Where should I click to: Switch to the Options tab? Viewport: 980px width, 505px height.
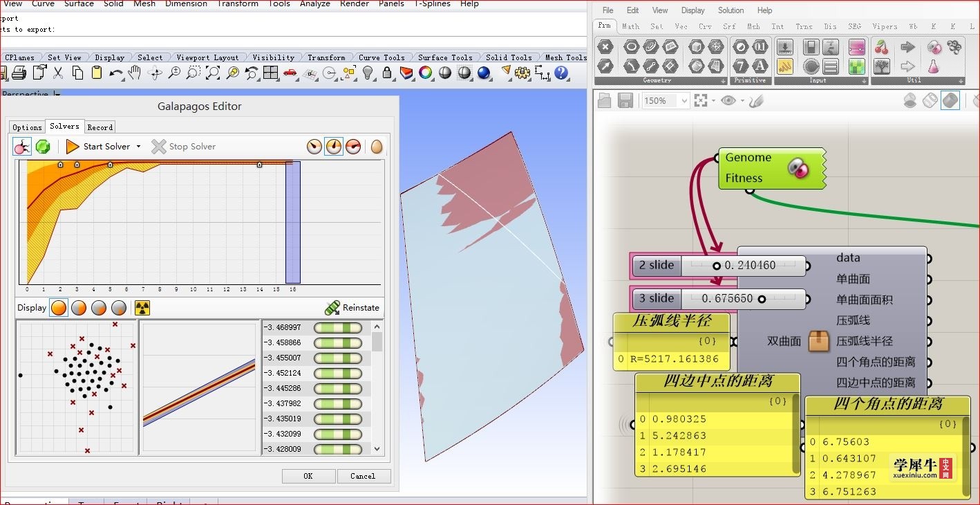pos(28,127)
